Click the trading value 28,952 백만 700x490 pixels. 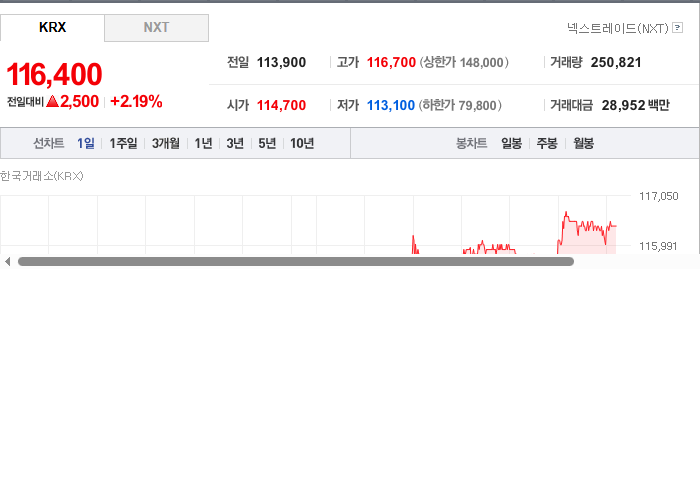[635, 105]
